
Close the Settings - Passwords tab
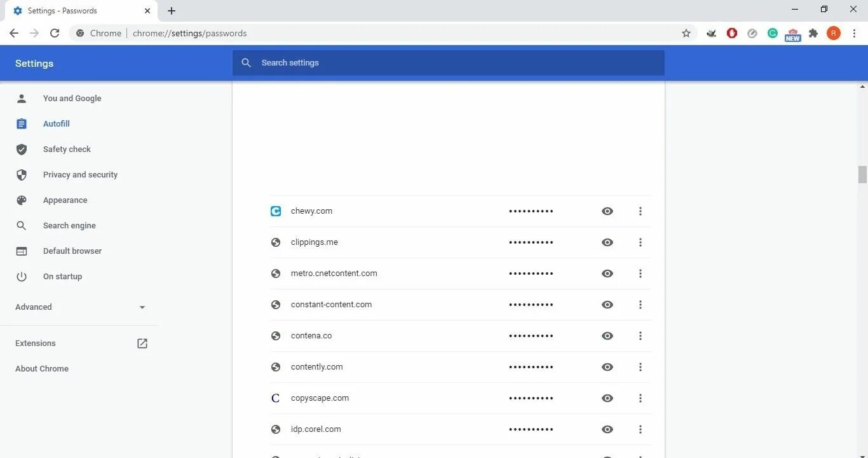point(147,11)
